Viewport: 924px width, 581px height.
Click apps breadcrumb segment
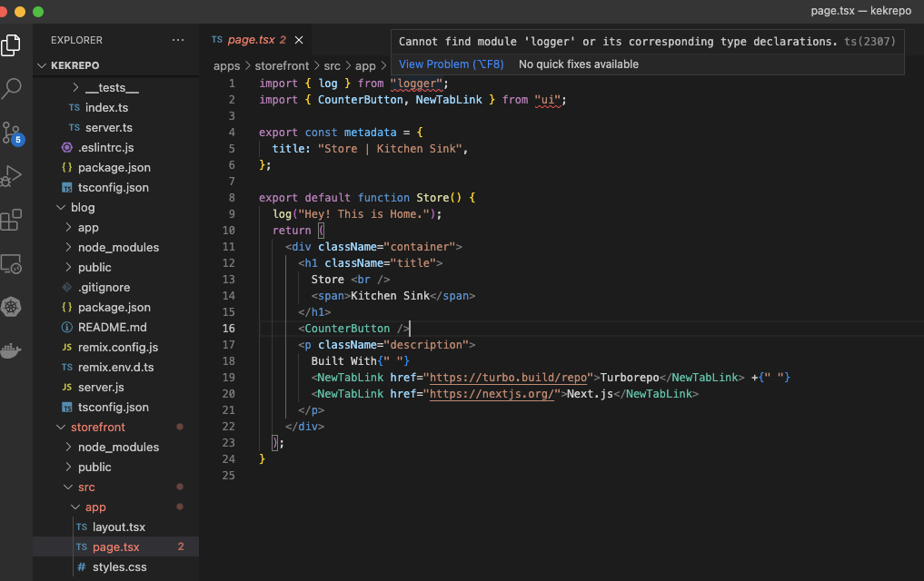coord(226,66)
